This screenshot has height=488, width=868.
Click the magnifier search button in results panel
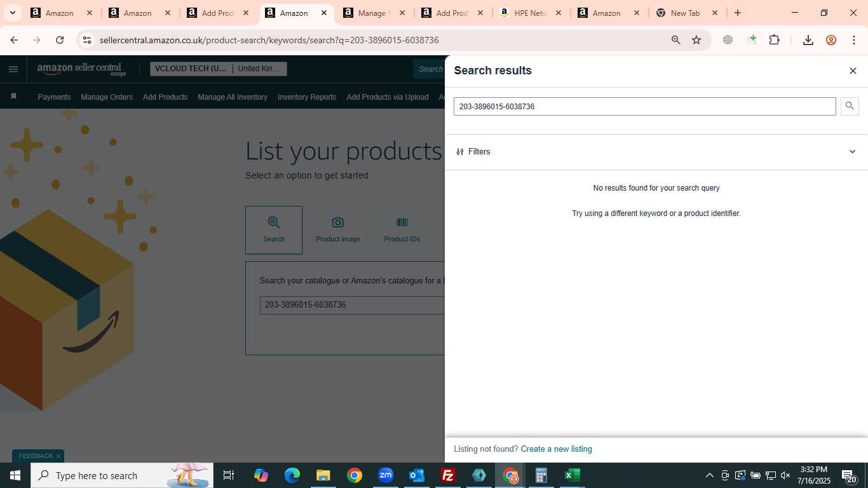[x=850, y=106]
